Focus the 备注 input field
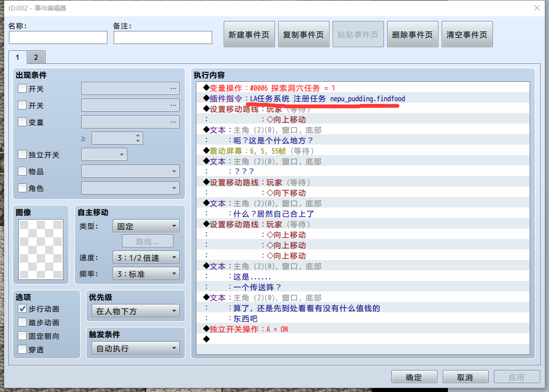This screenshot has height=392, width=549. point(163,38)
